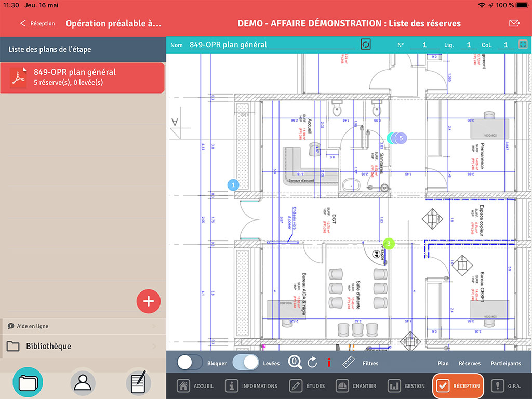532x399 pixels.
Task: Expand the Bibliothèque folder row
Action: pyautogui.click(x=84, y=346)
